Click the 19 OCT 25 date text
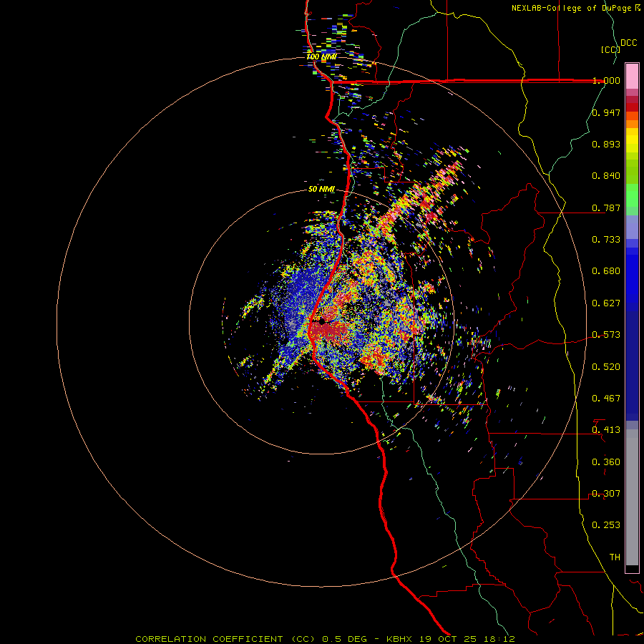644x644 pixels. point(448,639)
